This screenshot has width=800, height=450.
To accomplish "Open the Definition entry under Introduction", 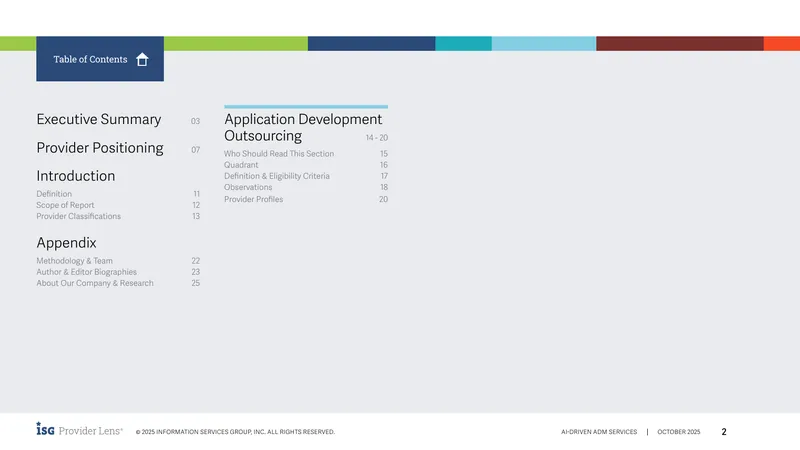I will [54, 194].
